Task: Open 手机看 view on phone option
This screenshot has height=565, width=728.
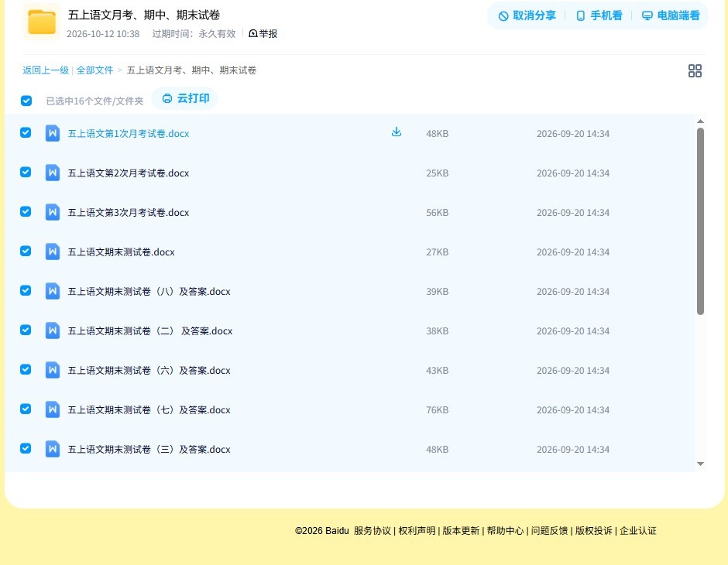Action: pyautogui.click(x=599, y=15)
